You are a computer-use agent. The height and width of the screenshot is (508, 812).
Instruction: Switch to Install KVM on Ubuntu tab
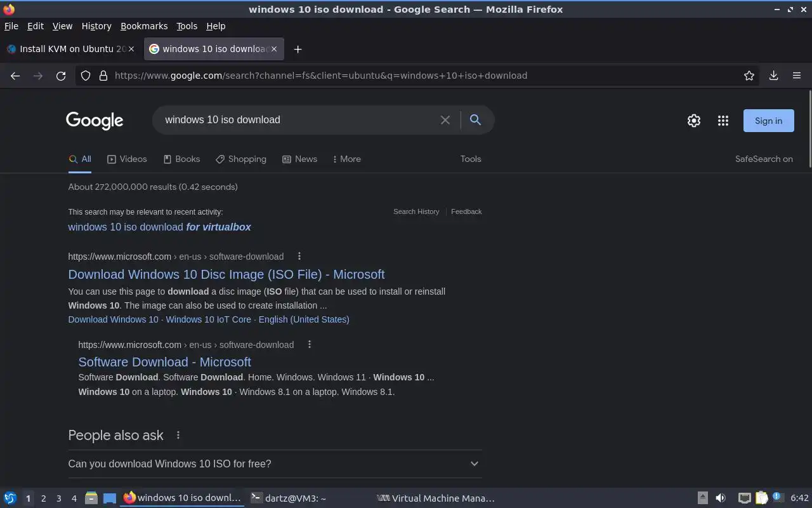(71, 49)
